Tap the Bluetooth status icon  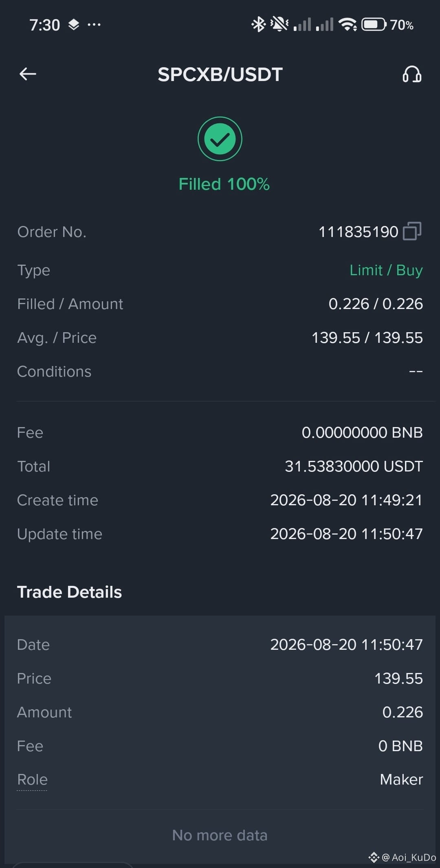[x=258, y=24]
